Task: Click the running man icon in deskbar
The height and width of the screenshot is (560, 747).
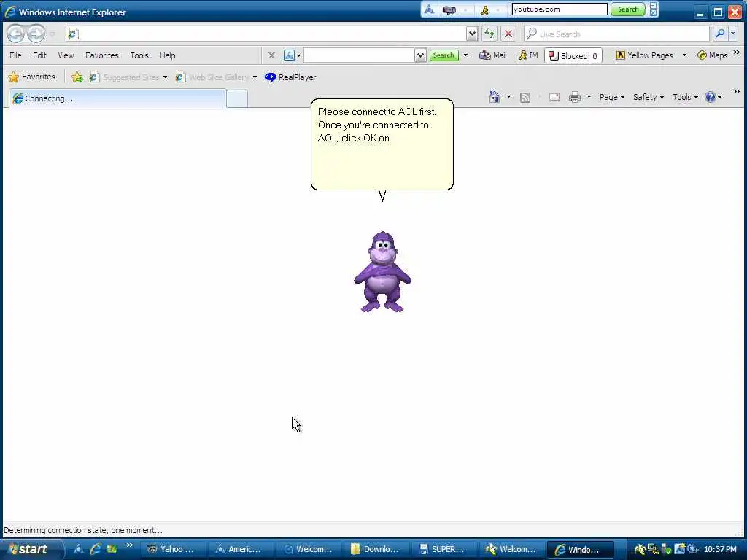Action: (484, 9)
